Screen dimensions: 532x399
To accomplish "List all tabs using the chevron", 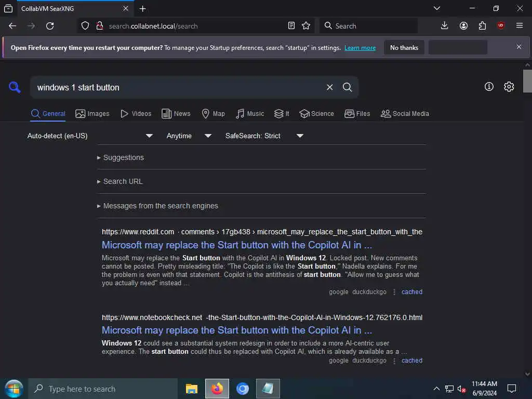I will 437,8.
